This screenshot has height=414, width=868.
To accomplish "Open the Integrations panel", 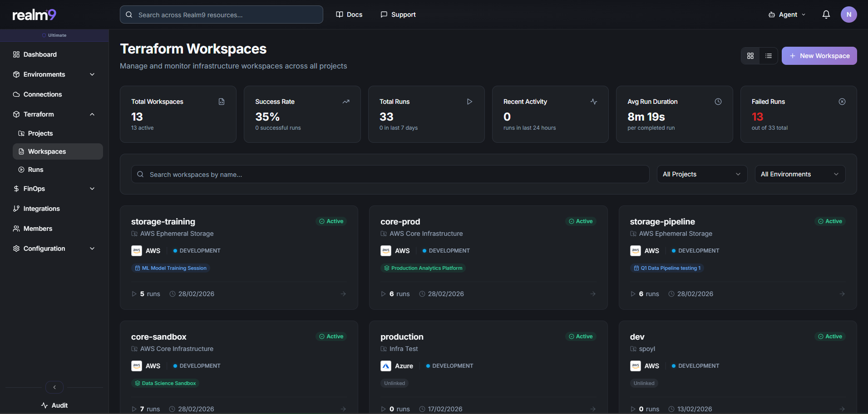I will [41, 208].
